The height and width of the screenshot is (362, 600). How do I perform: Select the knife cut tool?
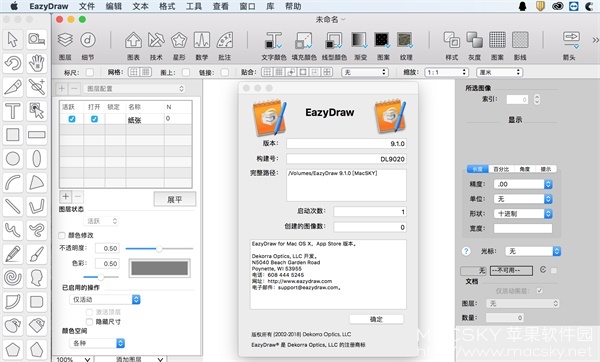pos(13,87)
